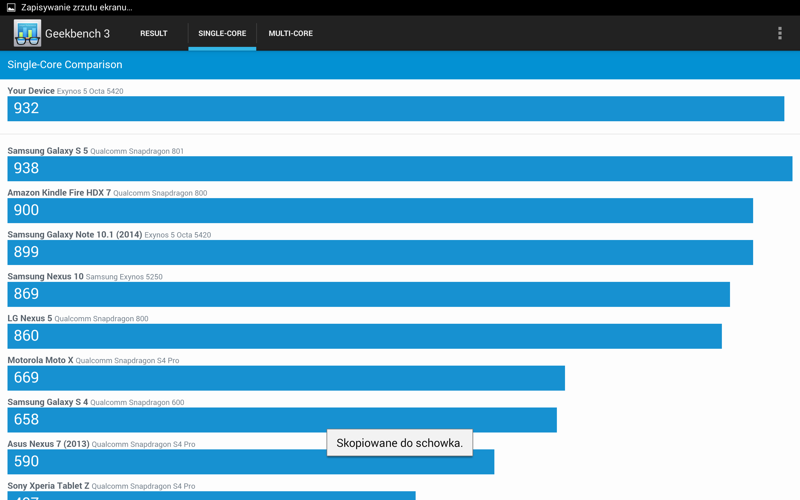800x500 pixels.
Task: Tap the Single-Core Comparison header
Action: click(65, 65)
